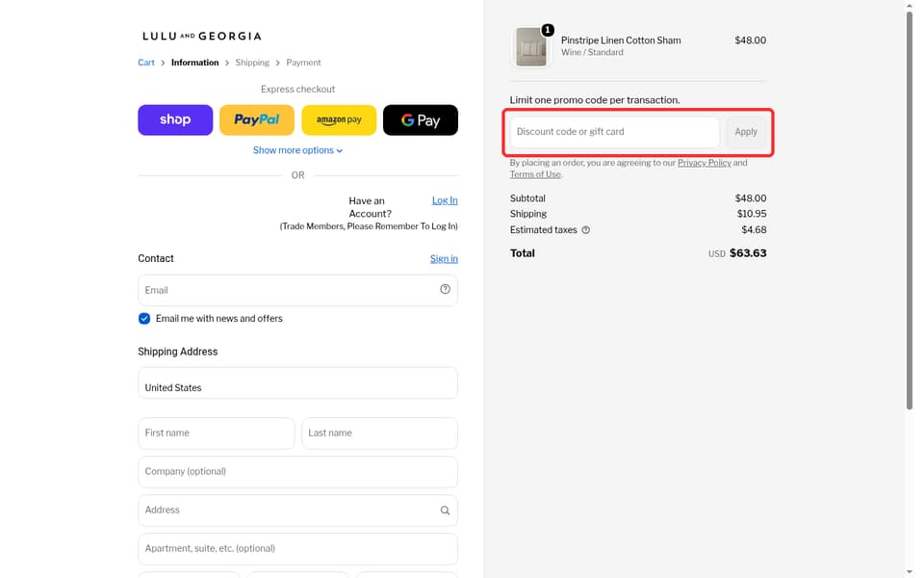Go back to Cart breadcrumb
Screen dimensions: 924x578
click(146, 63)
